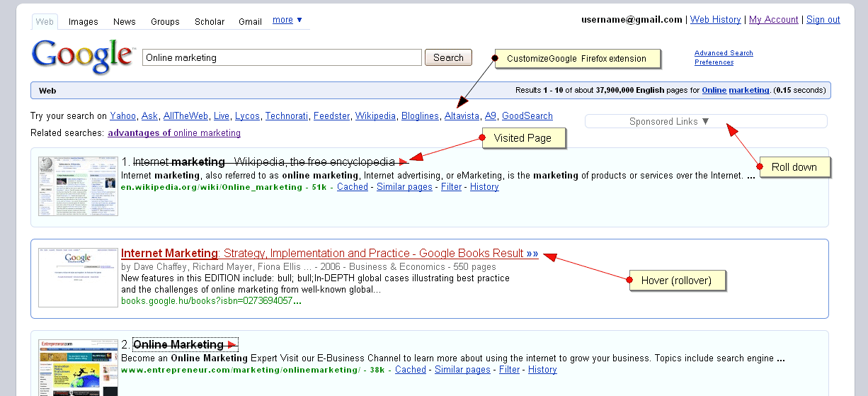Viewport: 868px width, 396px height.
Task: Open result 2 'Online Marketing' title
Action: click(x=178, y=344)
